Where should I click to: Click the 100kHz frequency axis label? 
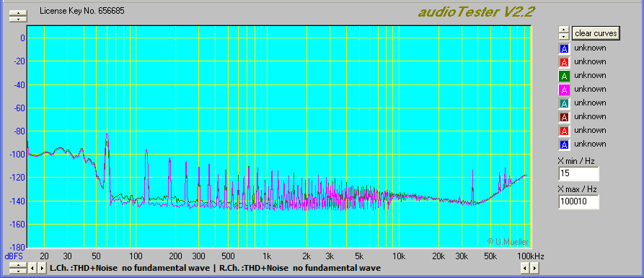[x=531, y=256]
